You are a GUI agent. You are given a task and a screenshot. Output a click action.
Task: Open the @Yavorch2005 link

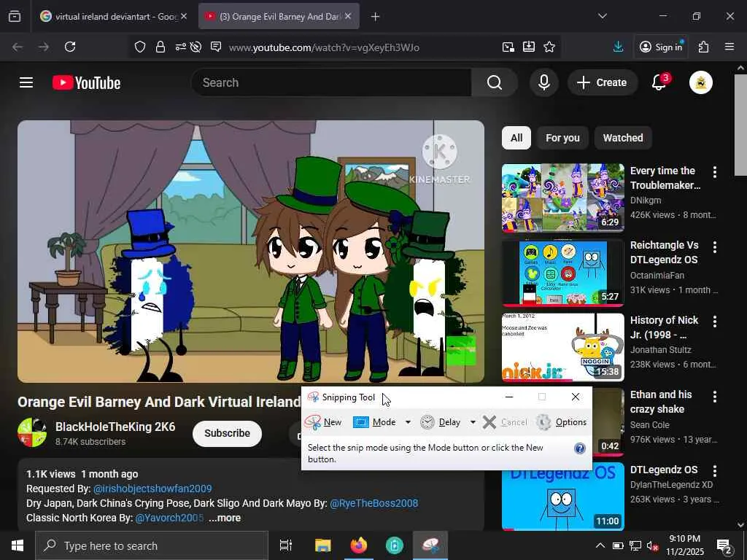(x=169, y=518)
